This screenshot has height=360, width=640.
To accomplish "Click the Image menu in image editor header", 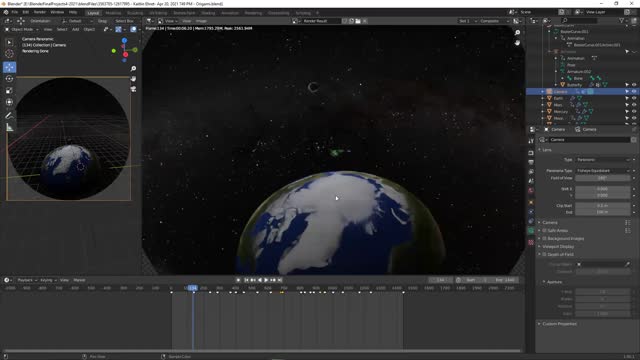I will 201,21.
